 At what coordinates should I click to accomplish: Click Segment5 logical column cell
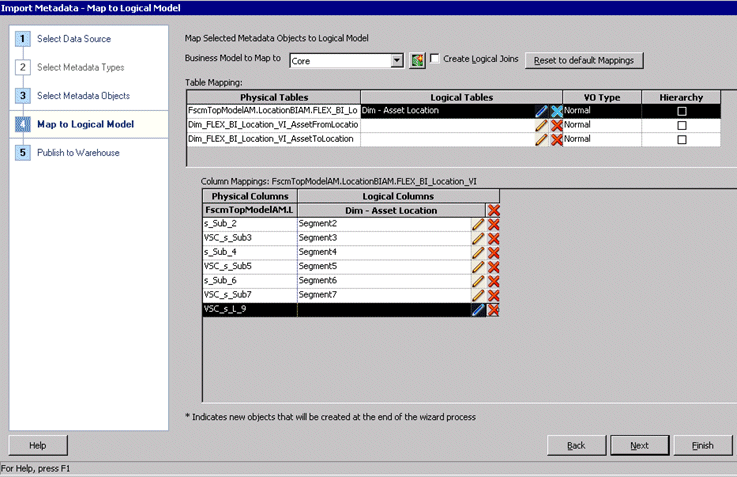(x=384, y=267)
